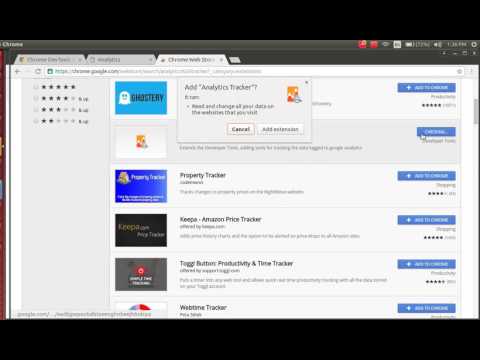Add Property Tracker to Chrome

(x=426, y=176)
